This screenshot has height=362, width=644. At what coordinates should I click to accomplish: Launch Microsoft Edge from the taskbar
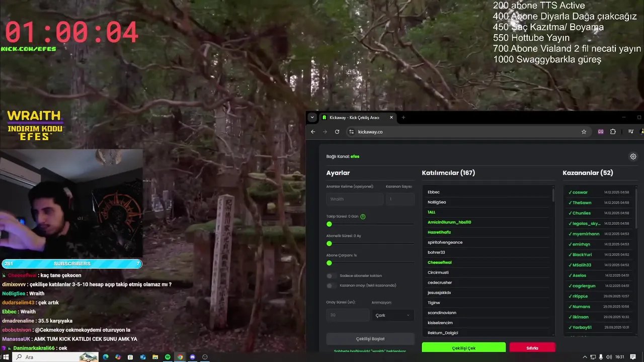tap(106, 357)
